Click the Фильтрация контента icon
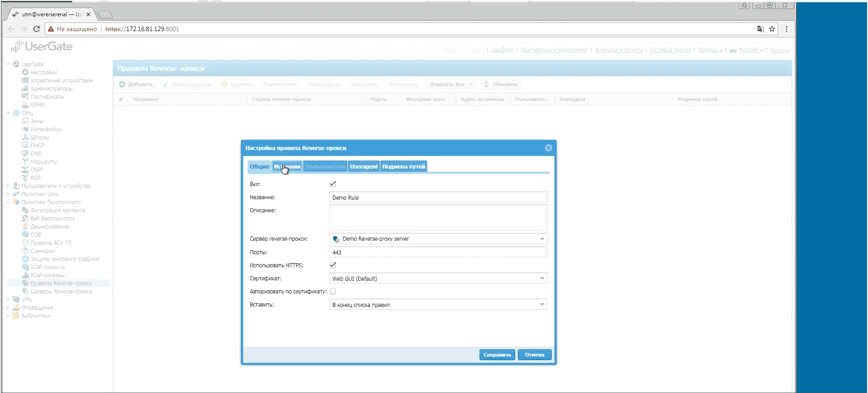The image size is (868, 393). (x=25, y=210)
